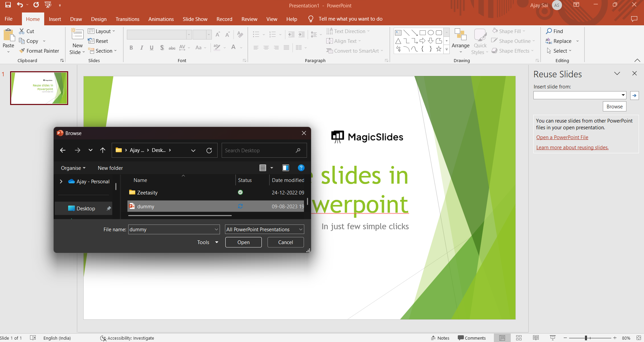
Task: Expand the Ajay - Personal tree node
Action: tap(61, 182)
